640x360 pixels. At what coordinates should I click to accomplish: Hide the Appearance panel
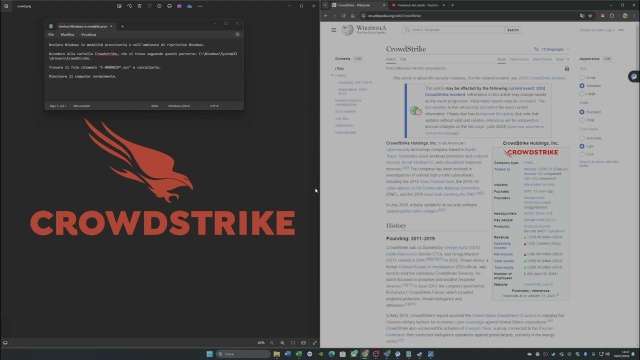(607, 59)
